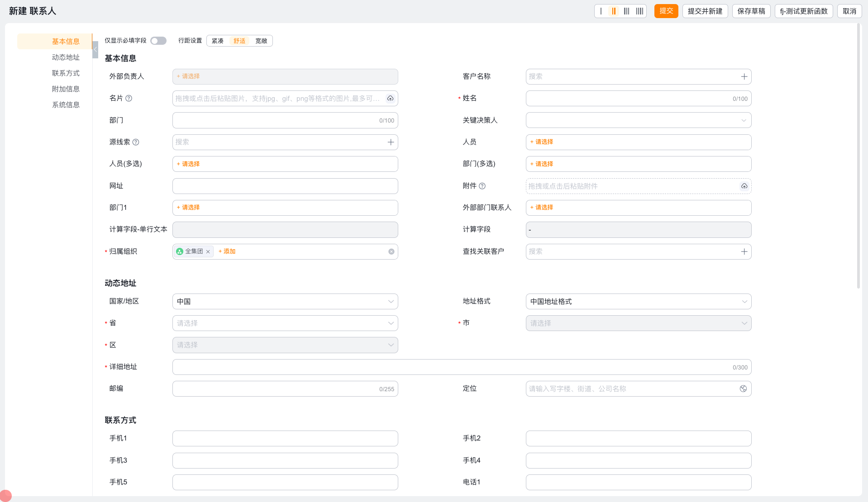
Task: Click plus icon in 客户名称 field
Action: coord(744,76)
